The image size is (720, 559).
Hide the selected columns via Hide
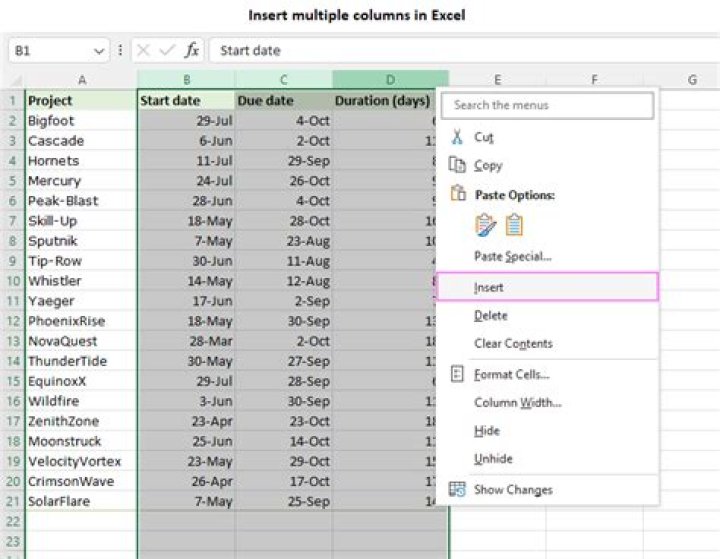[x=487, y=431]
